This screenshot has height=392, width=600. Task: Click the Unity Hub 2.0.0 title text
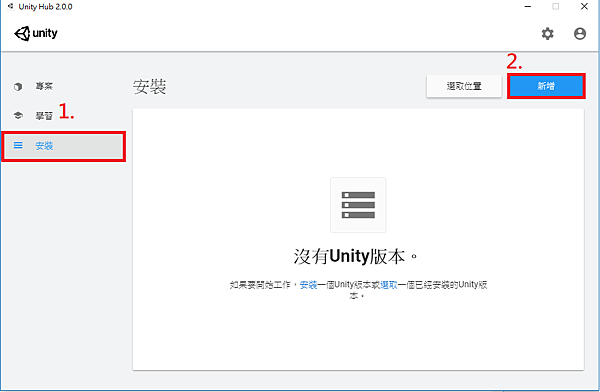coord(46,7)
